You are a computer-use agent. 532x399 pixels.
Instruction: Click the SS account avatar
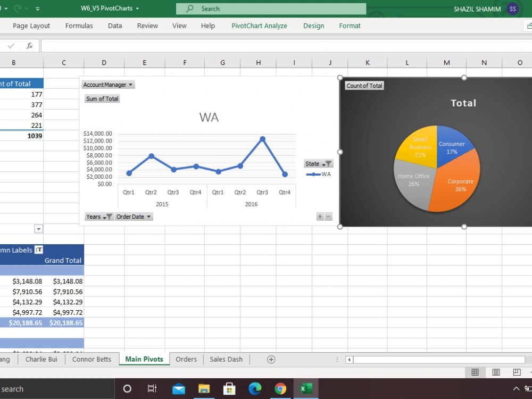pyautogui.click(x=512, y=9)
